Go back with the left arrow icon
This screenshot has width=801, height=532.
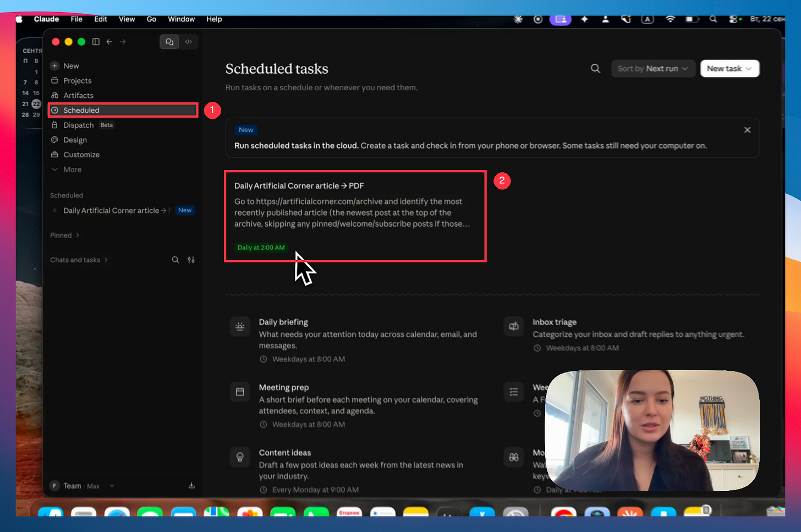[109, 42]
